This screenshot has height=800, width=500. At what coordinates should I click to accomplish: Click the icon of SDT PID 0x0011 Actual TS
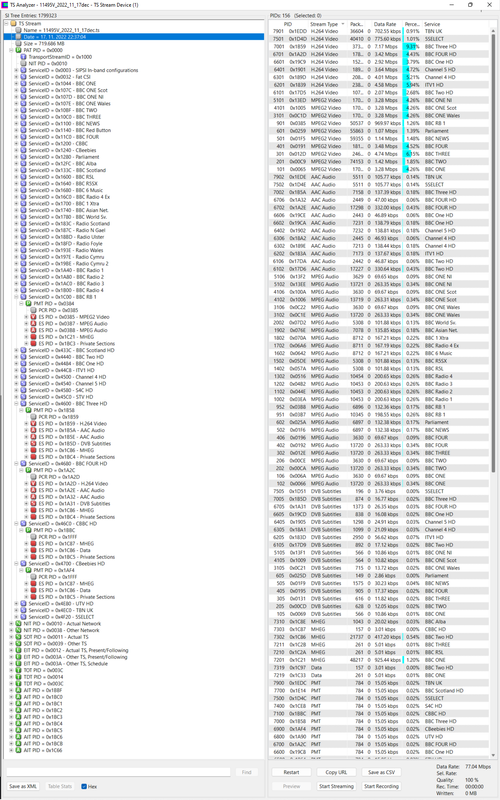pyautogui.click(x=18, y=637)
